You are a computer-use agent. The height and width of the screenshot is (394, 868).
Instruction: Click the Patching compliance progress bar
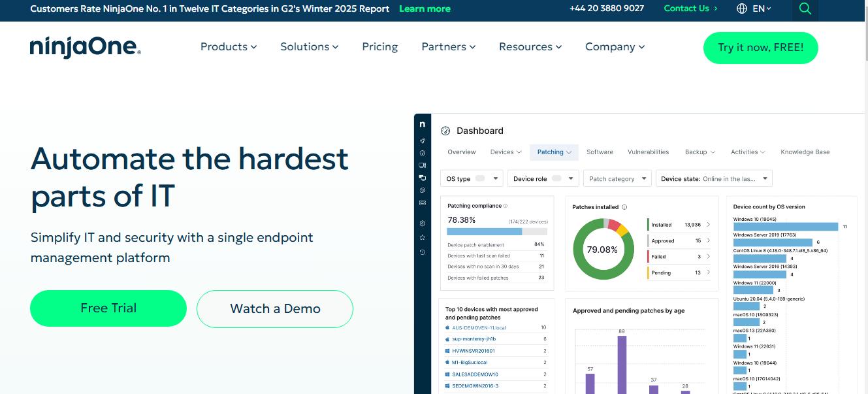[497, 231]
